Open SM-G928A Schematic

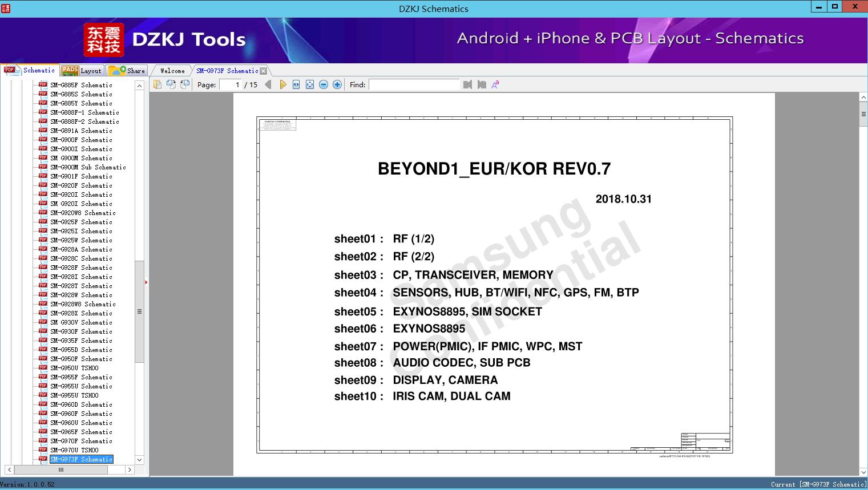tap(81, 249)
